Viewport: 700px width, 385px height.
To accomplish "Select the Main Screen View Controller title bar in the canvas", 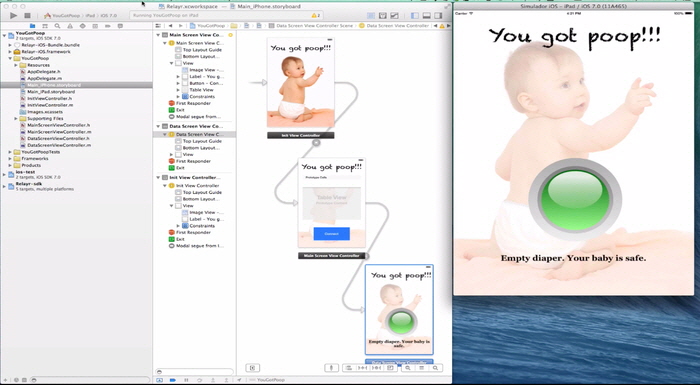I will click(x=332, y=256).
